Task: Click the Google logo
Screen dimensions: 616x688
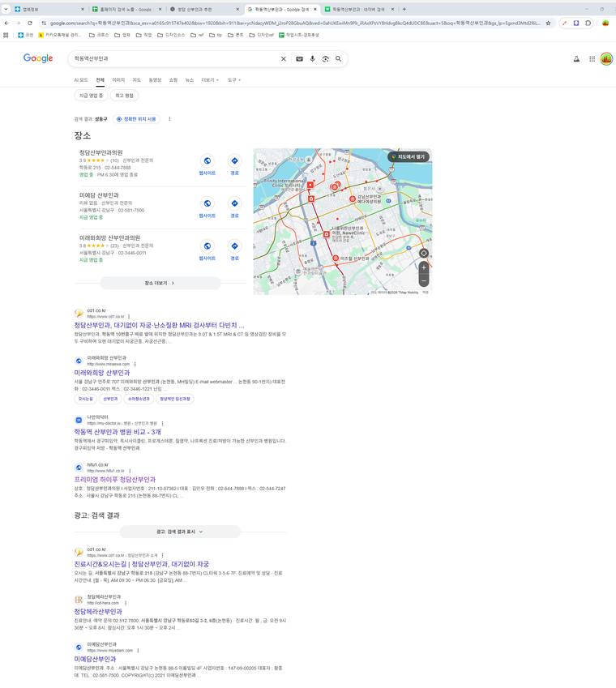Action: pyautogui.click(x=38, y=58)
